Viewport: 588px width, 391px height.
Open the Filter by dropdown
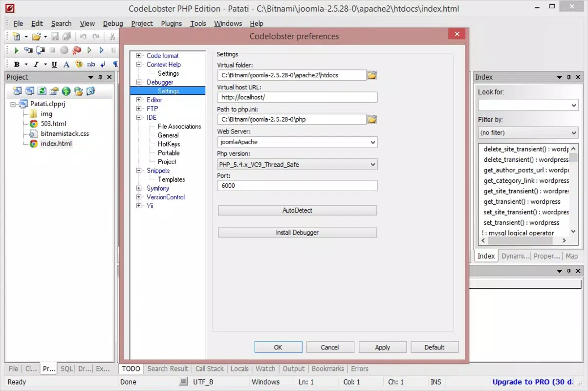(574, 132)
